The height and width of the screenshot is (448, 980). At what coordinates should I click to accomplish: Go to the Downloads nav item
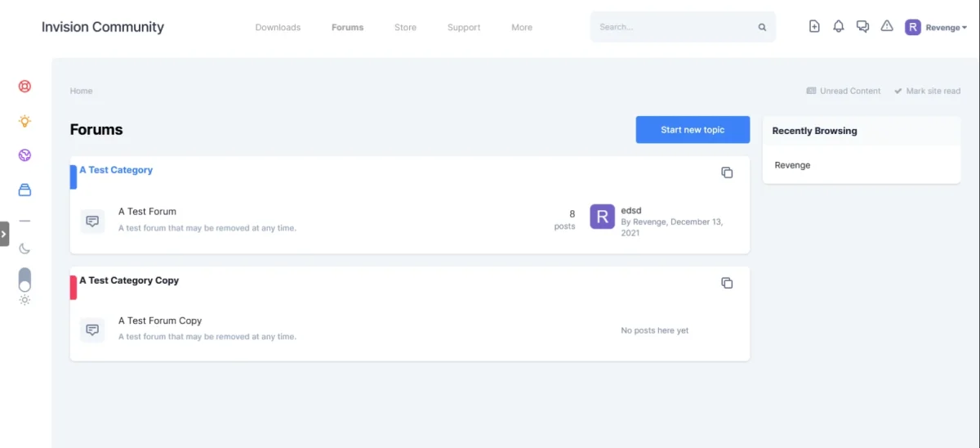(278, 27)
